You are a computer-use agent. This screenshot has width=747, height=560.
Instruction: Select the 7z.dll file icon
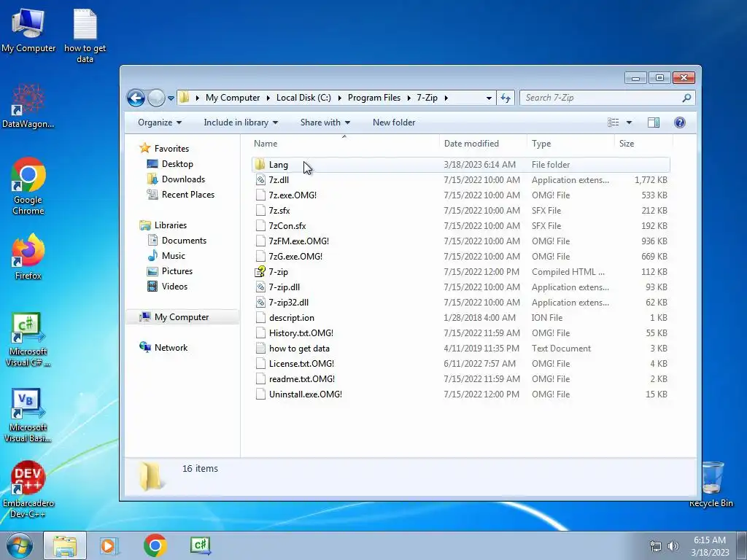[260, 180]
